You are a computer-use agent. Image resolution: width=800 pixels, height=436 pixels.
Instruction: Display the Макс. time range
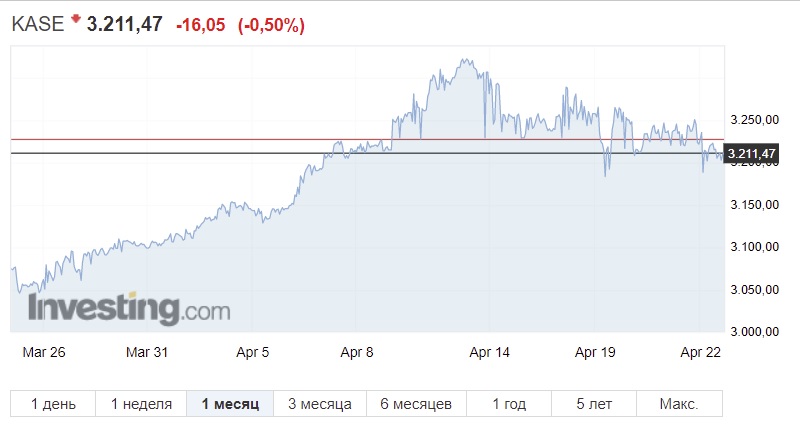coord(678,404)
